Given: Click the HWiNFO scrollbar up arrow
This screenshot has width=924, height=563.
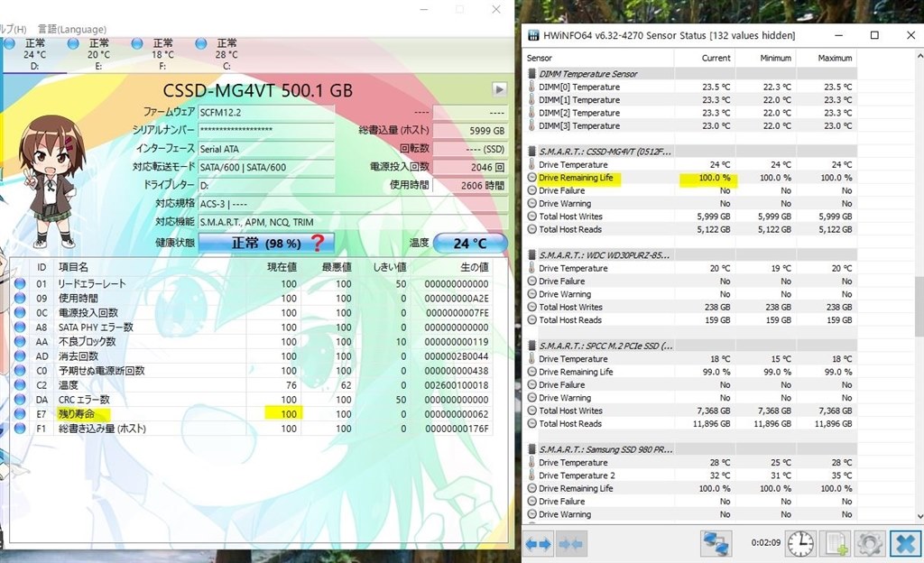Looking at the screenshot, I should pos(919,56).
